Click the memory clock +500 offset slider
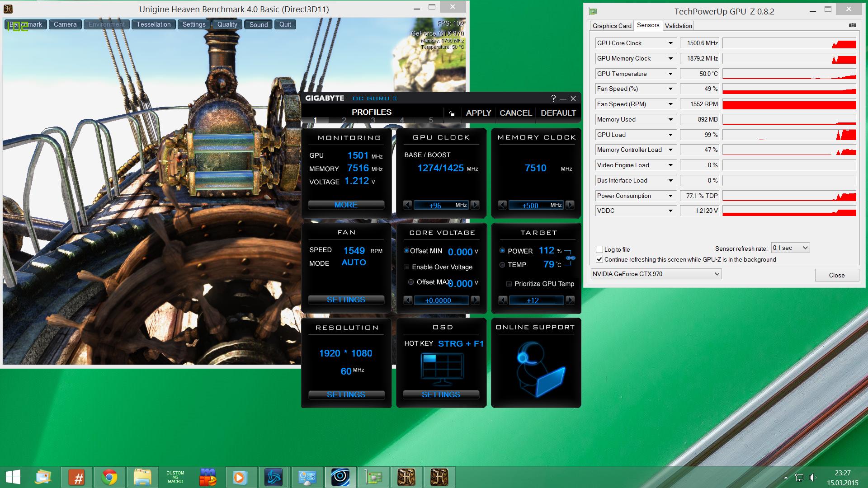868x488 pixels. click(x=536, y=205)
